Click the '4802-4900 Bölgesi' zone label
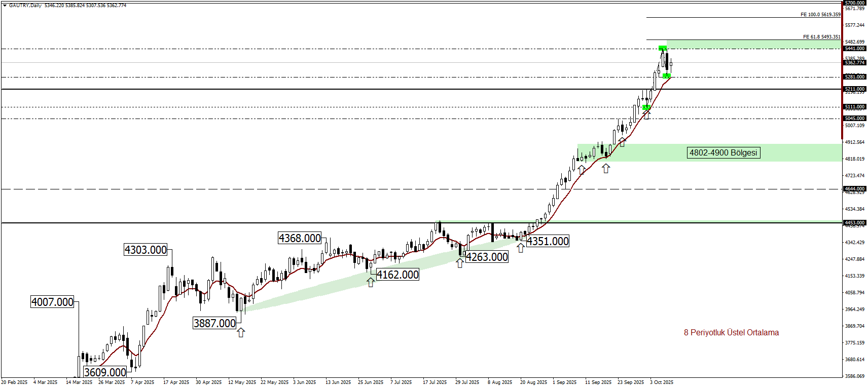The width and height of the screenshot is (868, 388). 724,152
